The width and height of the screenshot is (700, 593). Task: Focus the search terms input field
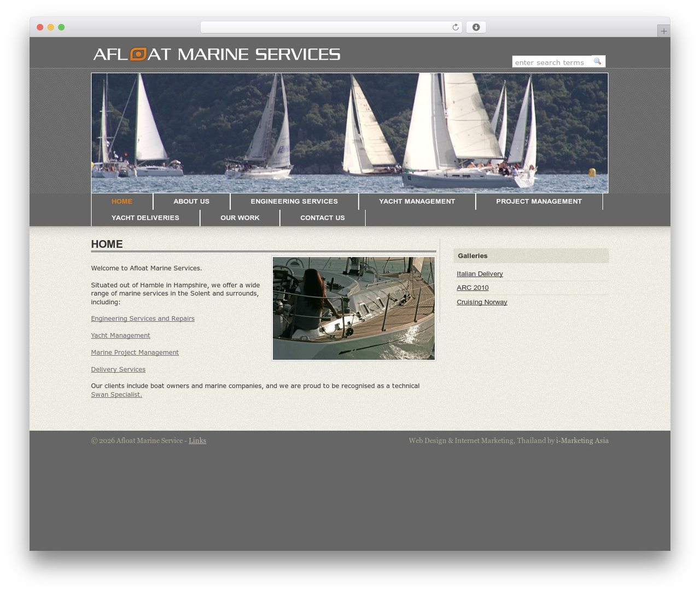552,62
